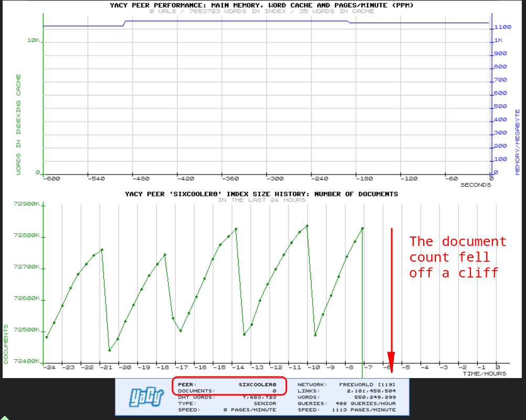Image resolution: width=526 pixels, height=420 pixels.
Task: Click the peer name SIXCOOLER0 in banner
Action: click(x=257, y=384)
